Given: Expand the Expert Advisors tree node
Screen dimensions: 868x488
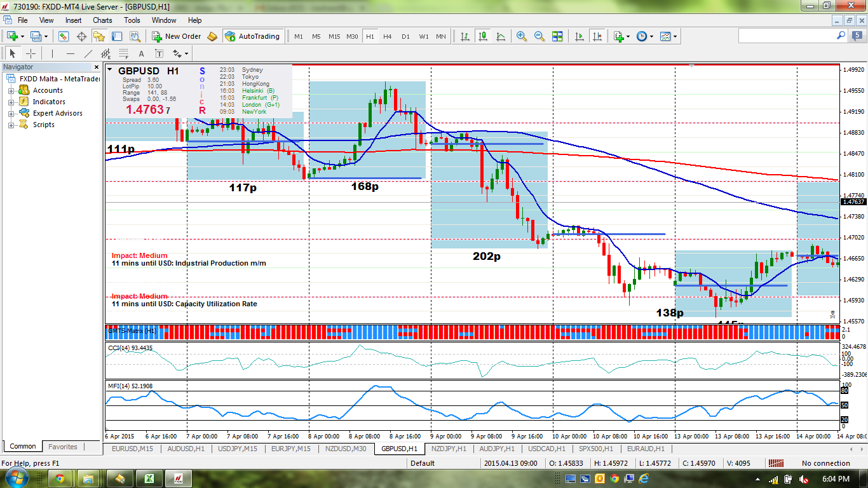Looking at the screenshot, I should pos(11,114).
